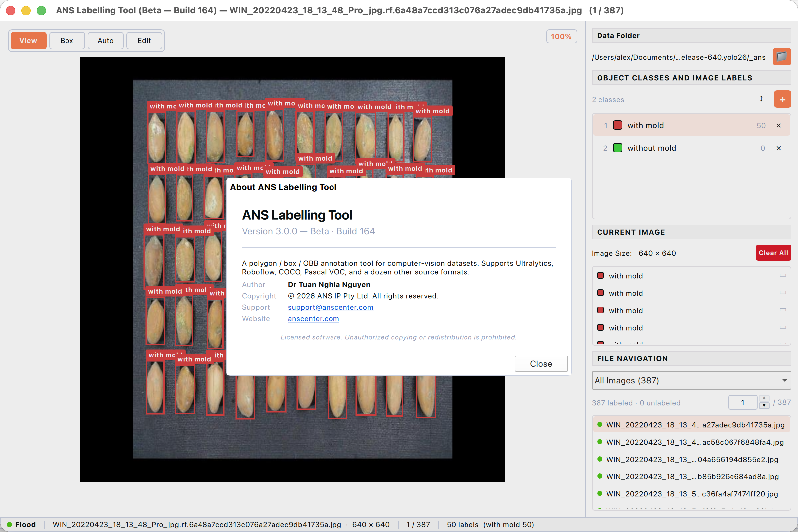Click the '50 labels (with mold 50)' status text
This screenshot has width=798, height=532.
[490, 525]
